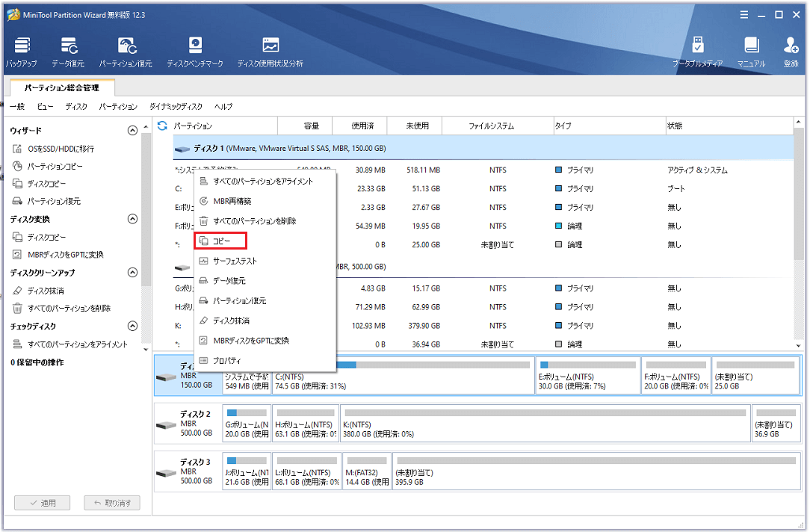
Task: Click MBRディスクをGPTに変換 in the sidebar
Action: 65,255
